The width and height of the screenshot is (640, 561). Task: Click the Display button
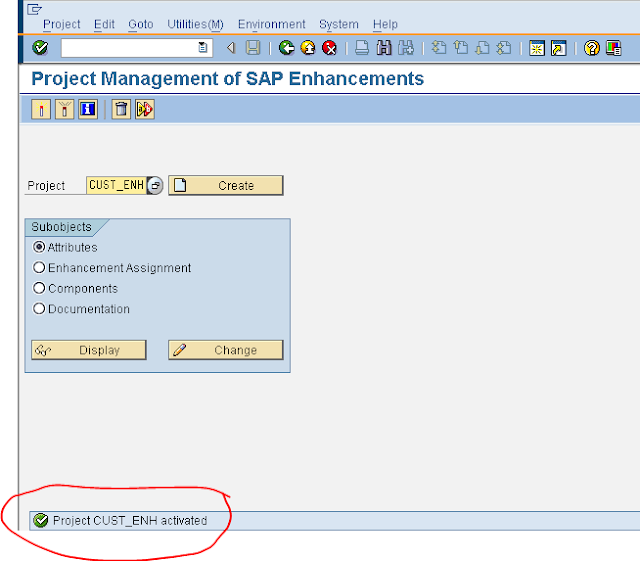(89, 350)
